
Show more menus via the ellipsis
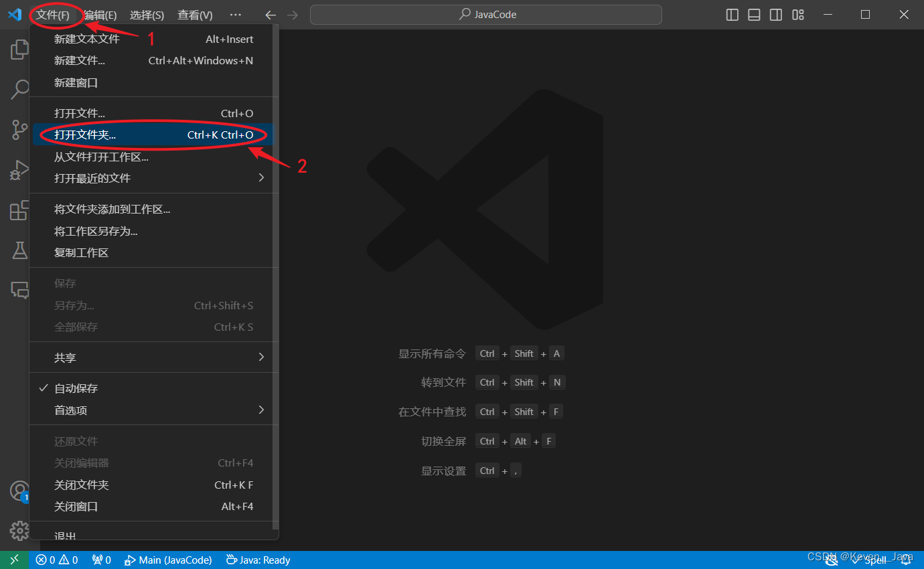pos(235,15)
